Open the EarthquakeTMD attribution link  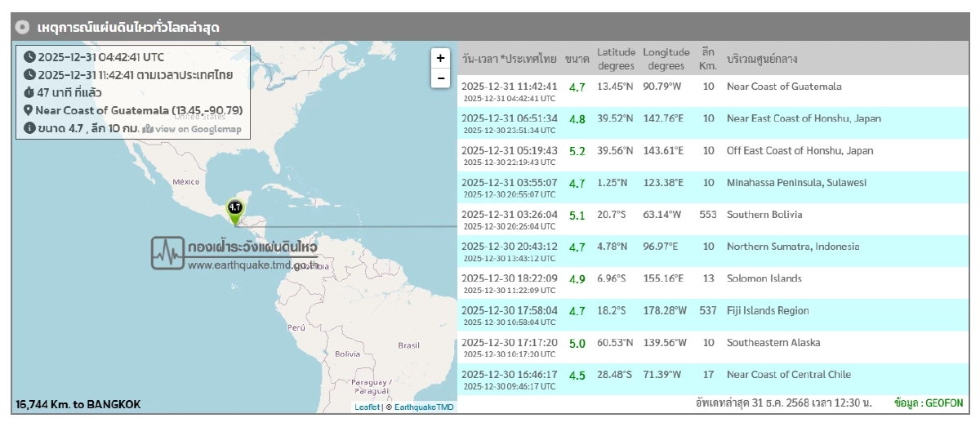coord(424,407)
